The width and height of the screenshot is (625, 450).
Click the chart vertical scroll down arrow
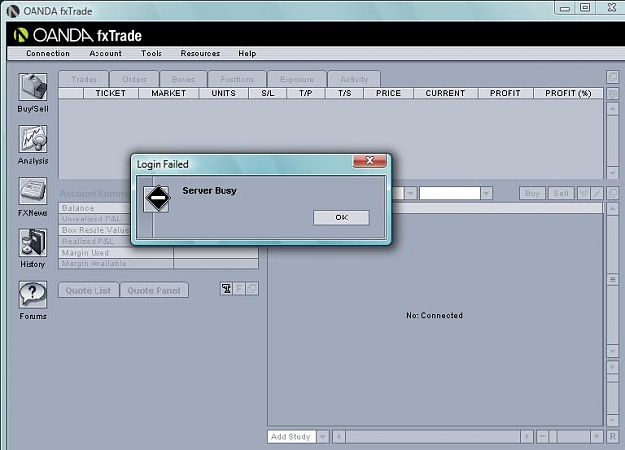click(x=612, y=351)
